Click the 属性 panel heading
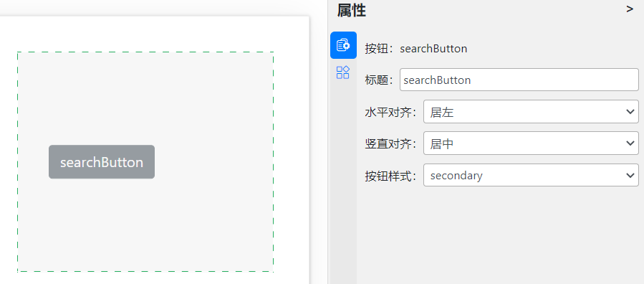The image size is (644, 284). pos(352,10)
